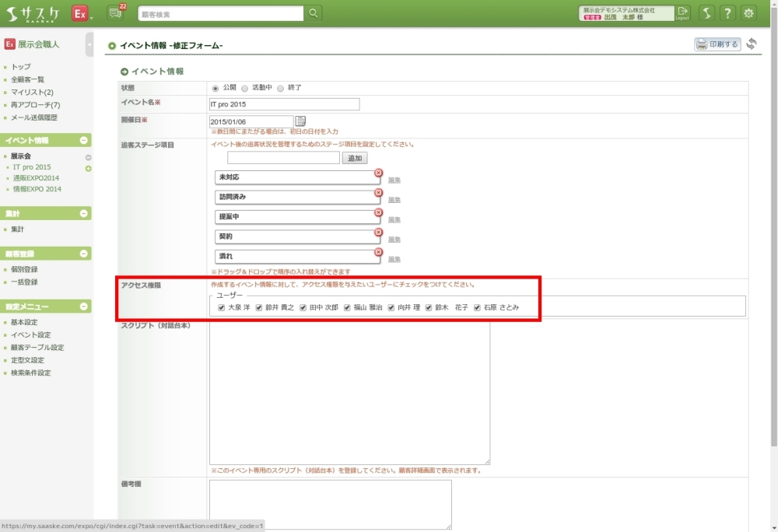Open the Ex application switcher dropdown
Screen dimensions: 778x532
81,14
